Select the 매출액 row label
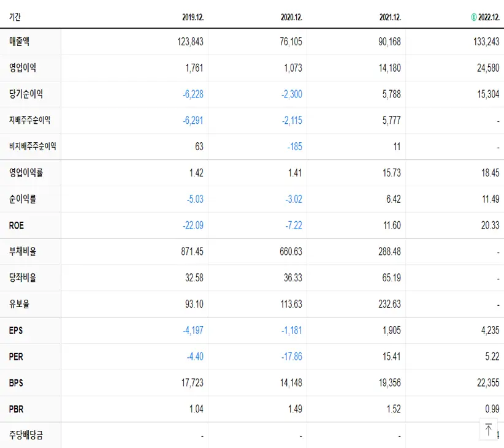This screenshot has width=504, height=448. pos(20,42)
